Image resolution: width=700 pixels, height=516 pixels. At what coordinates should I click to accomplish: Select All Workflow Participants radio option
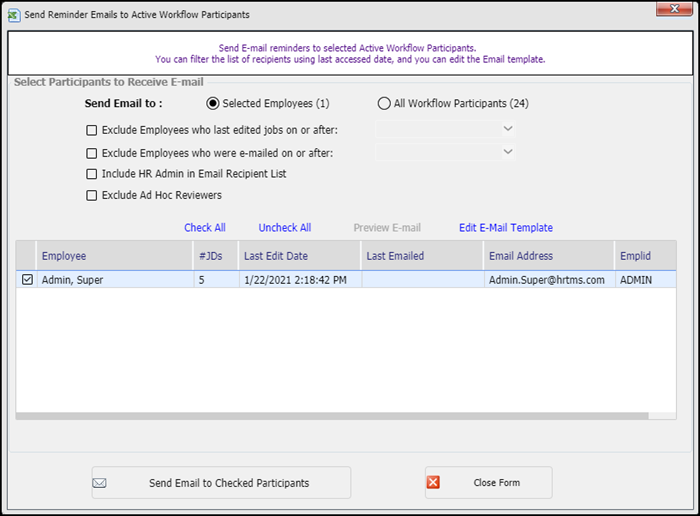[384, 103]
